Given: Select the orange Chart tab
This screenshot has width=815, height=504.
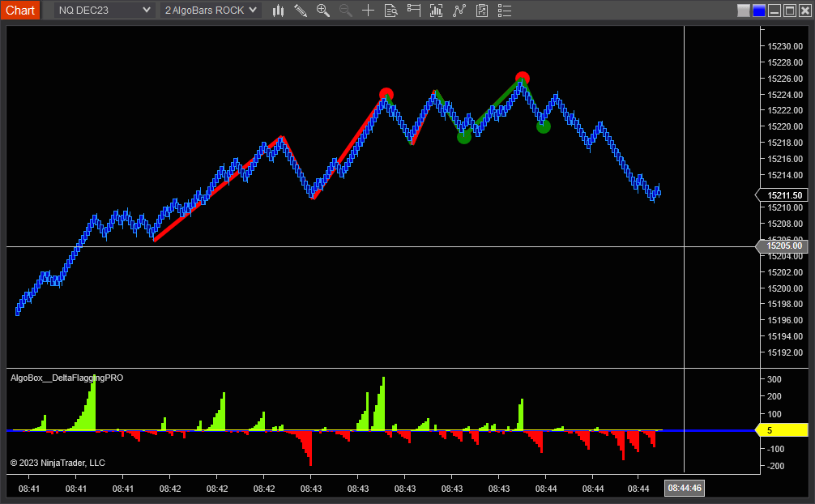Looking at the screenshot, I should (20, 11).
